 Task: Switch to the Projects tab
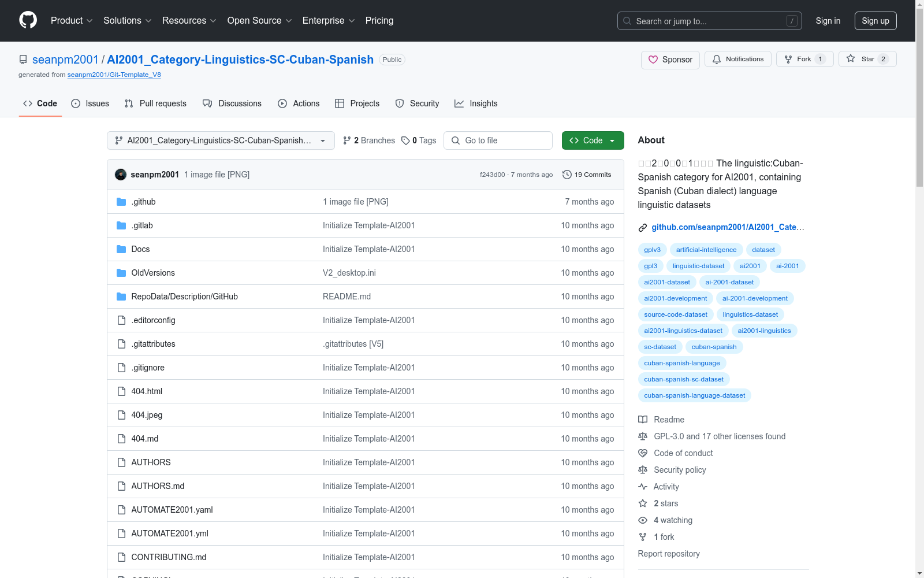(x=357, y=103)
